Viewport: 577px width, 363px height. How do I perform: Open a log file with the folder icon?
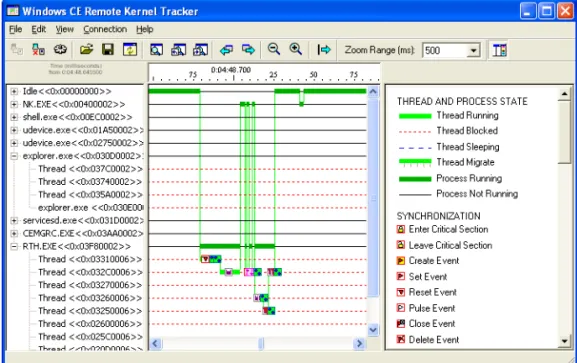(x=86, y=49)
